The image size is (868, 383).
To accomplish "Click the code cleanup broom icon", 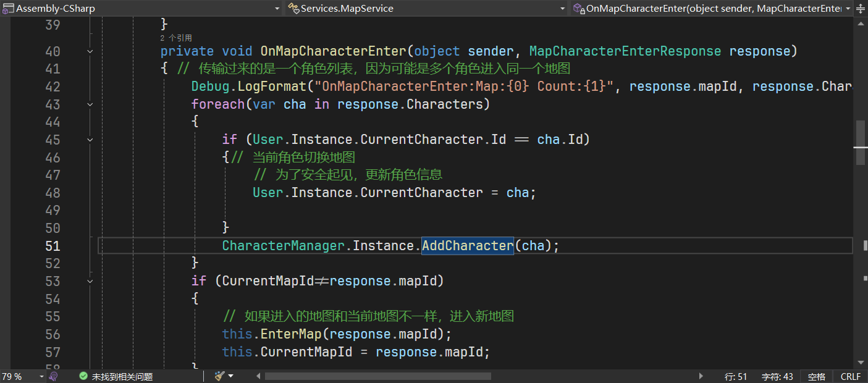I will click(x=219, y=376).
